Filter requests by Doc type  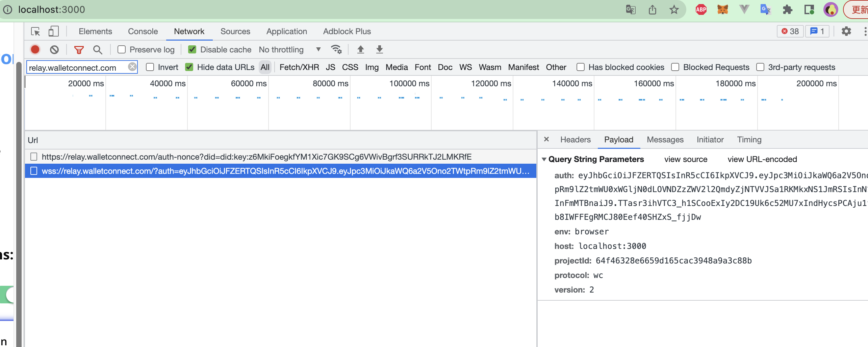click(445, 67)
